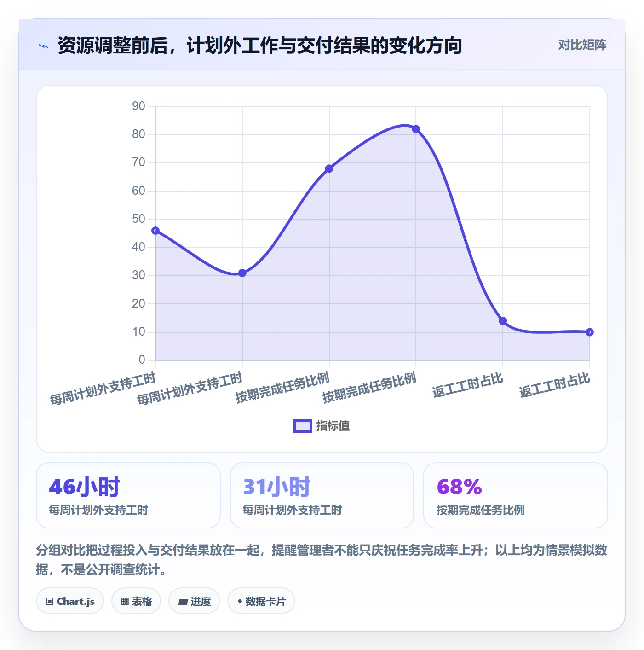Click the description paragraph starting with 分组对比

(x=322, y=560)
